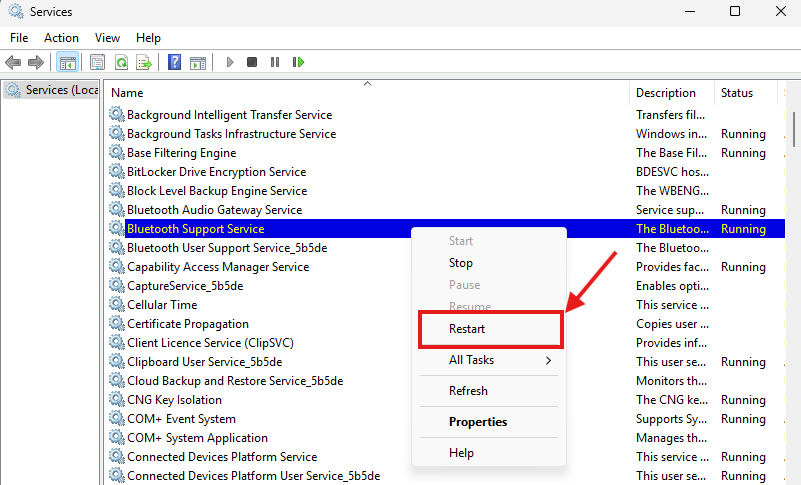Open the Action menu in menu bar
801x485 pixels.
coord(61,37)
